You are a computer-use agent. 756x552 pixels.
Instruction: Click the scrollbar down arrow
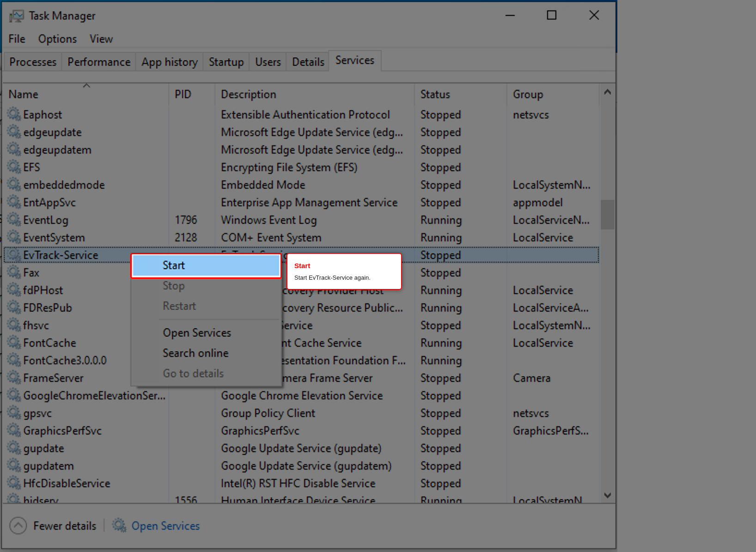[x=608, y=495]
